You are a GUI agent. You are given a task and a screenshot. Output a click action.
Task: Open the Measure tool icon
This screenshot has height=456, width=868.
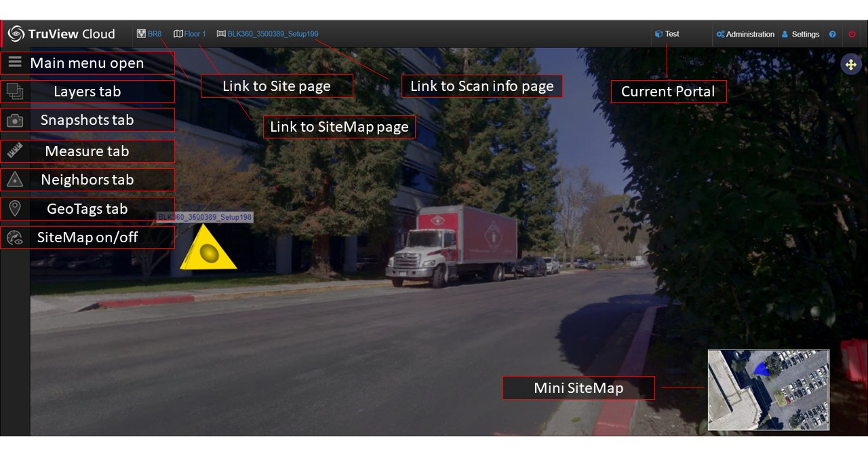15,151
